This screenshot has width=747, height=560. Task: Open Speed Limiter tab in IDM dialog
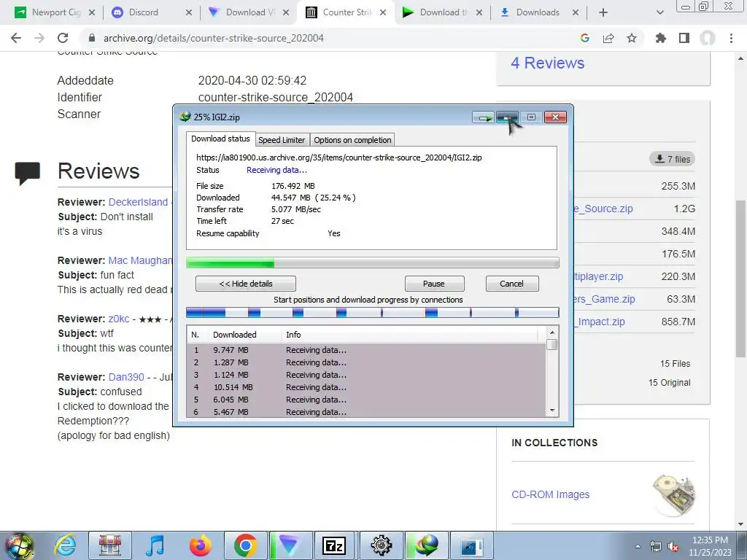(x=282, y=140)
